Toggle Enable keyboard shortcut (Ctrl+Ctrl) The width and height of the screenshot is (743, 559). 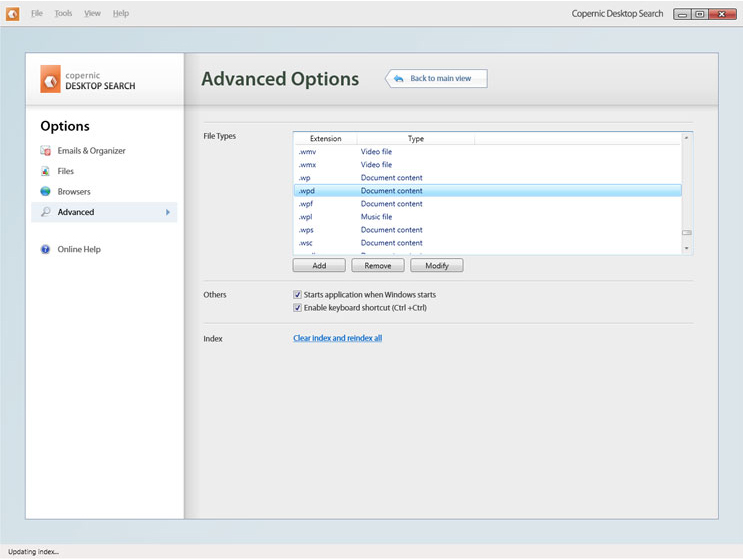click(x=297, y=308)
